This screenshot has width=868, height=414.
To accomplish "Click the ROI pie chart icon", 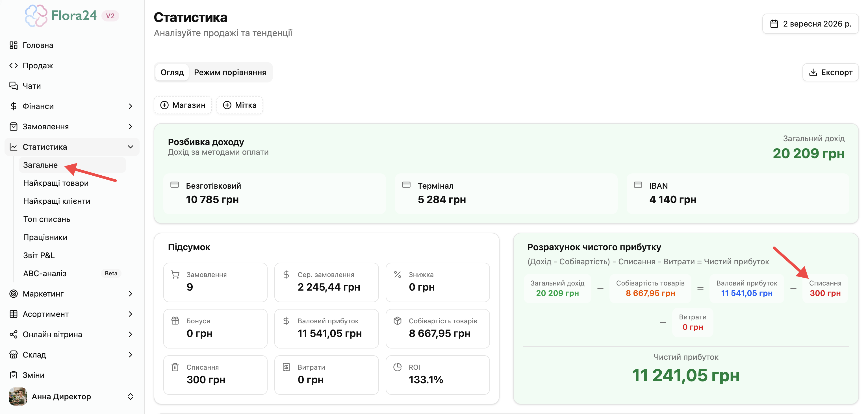I will tap(398, 367).
